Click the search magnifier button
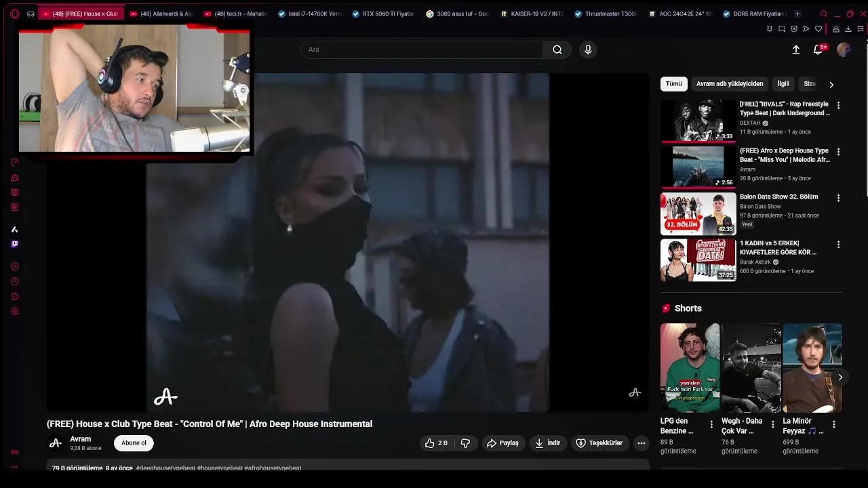The width and height of the screenshot is (868, 488). (557, 49)
